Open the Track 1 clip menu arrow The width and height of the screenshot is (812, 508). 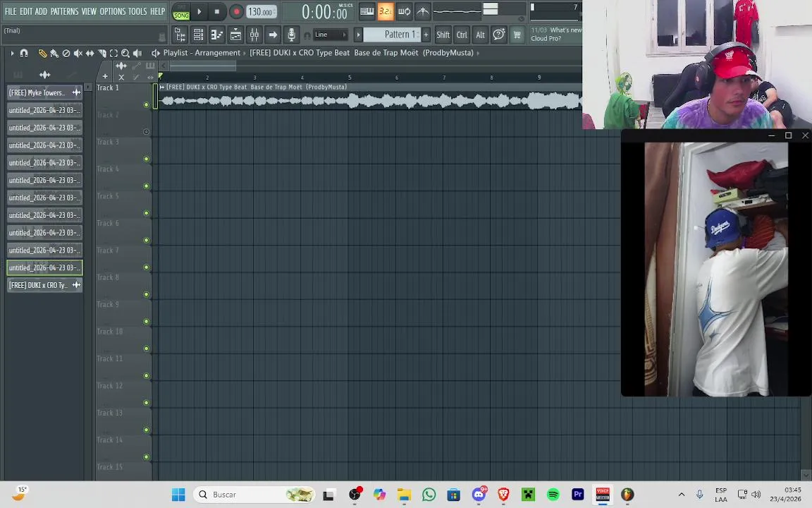[162, 87]
